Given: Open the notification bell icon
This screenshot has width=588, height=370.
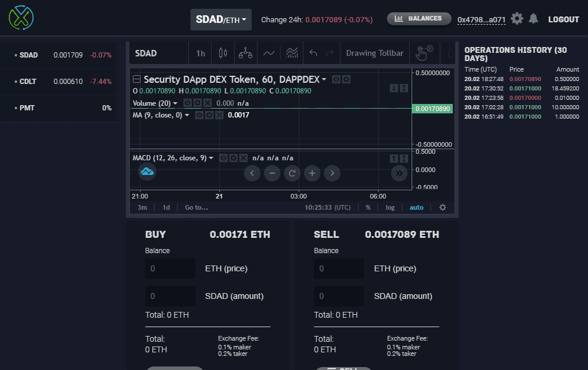Looking at the screenshot, I should tap(533, 18).
